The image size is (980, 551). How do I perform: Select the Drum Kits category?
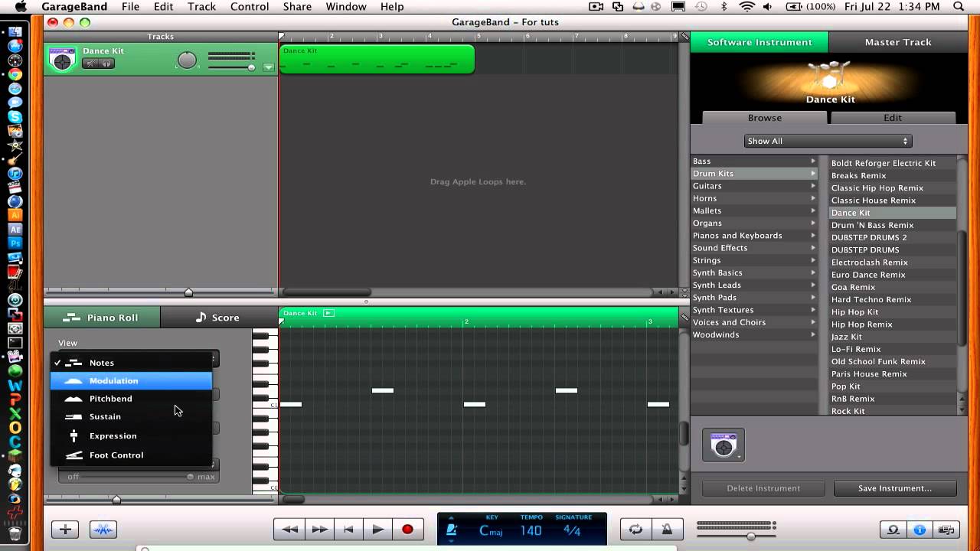tap(754, 174)
